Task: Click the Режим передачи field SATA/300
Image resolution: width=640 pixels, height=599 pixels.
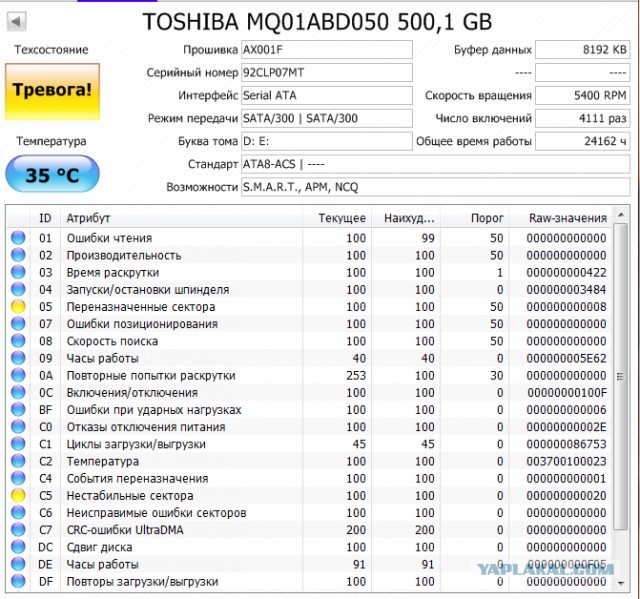Action: click(327, 118)
